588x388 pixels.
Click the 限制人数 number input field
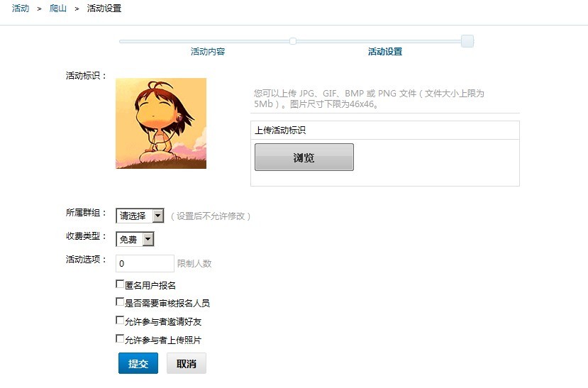[145, 264]
